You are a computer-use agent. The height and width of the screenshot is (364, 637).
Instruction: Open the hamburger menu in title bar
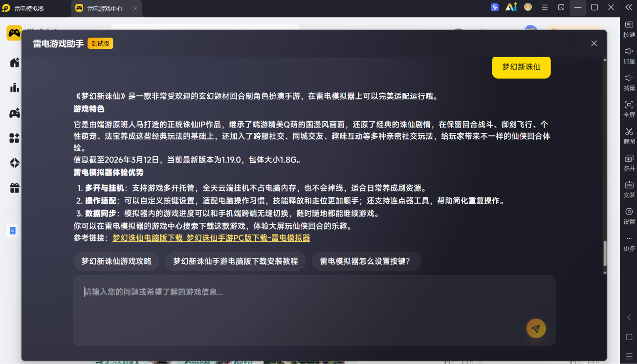coord(545,7)
